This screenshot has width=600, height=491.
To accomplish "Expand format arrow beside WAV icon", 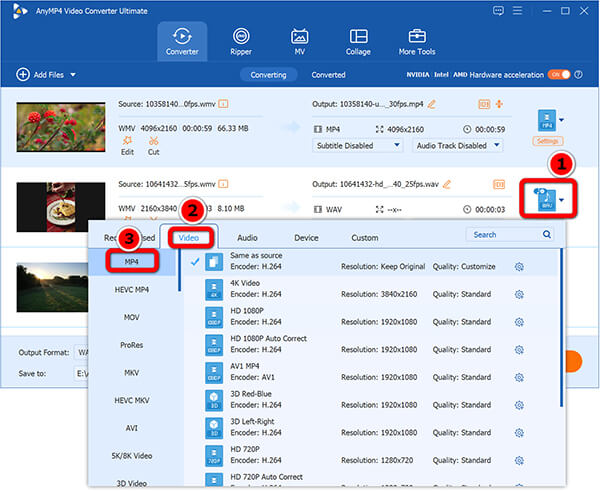I will 561,200.
